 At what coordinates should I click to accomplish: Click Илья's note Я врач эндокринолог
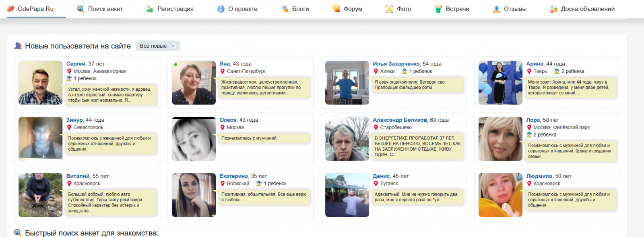[x=418, y=84]
